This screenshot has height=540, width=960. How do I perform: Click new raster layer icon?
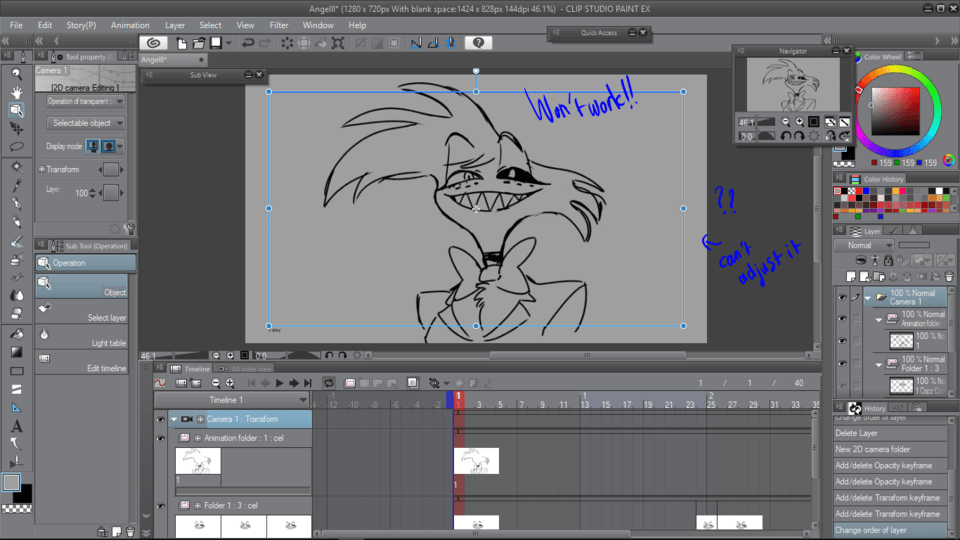851,277
